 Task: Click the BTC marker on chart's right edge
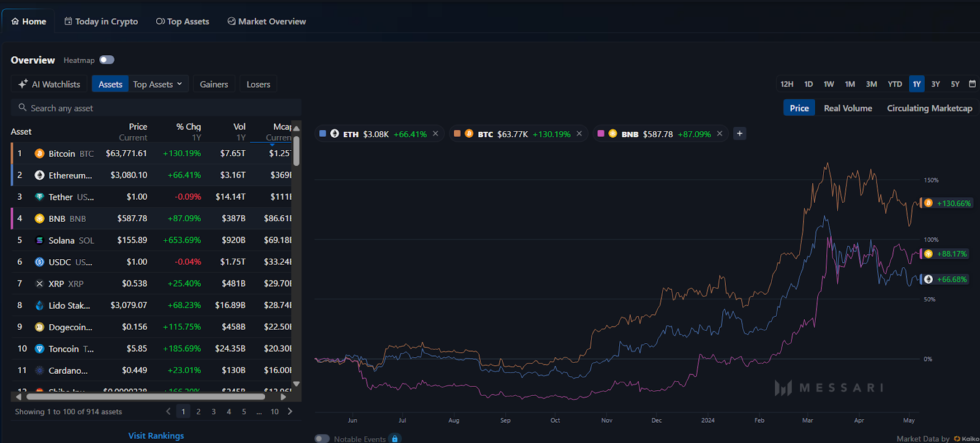click(928, 203)
